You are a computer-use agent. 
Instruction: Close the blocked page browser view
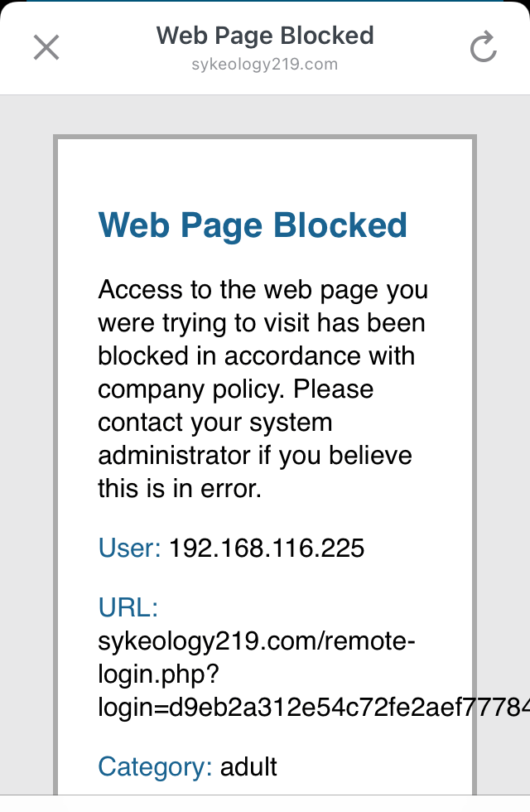click(x=46, y=47)
